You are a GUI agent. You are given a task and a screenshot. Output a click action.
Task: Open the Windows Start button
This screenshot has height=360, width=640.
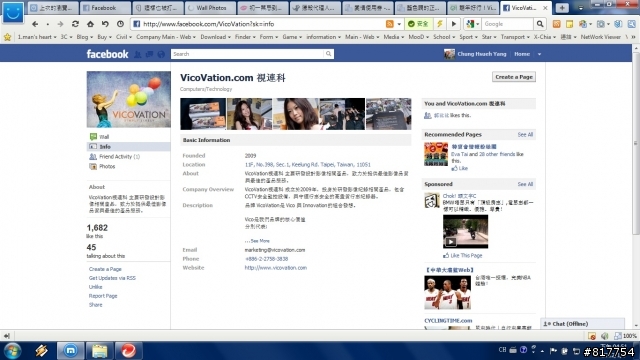tap(12, 351)
